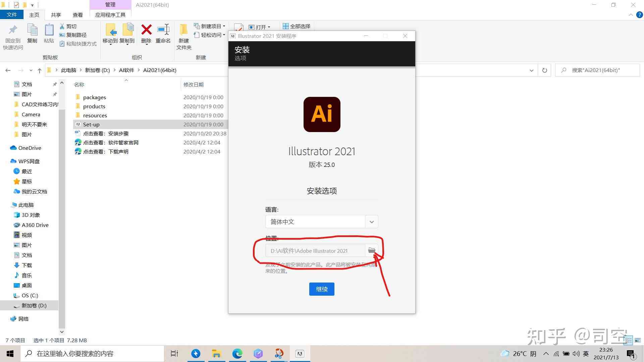This screenshot has width=644, height=362.
Task: Select Set-up file in directory listing
Action: coord(91,124)
